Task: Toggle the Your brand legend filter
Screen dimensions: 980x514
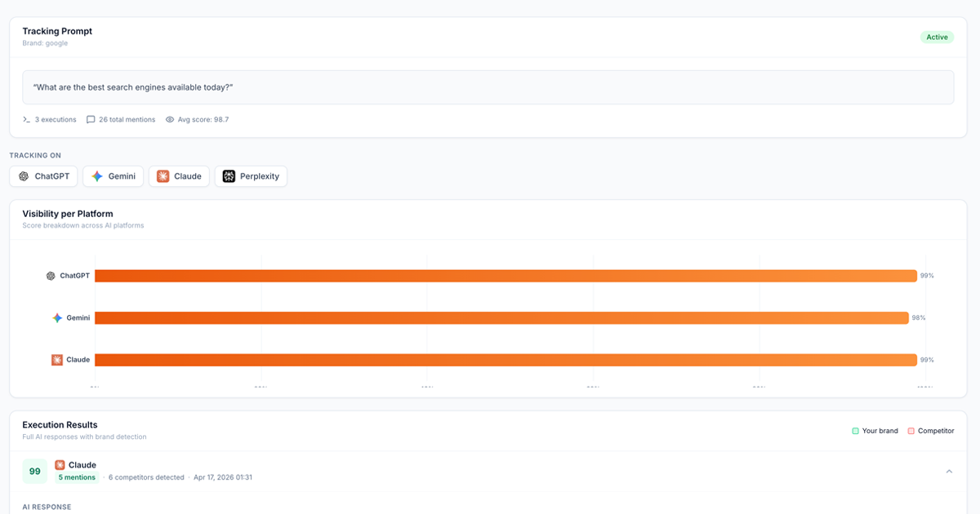Action: pos(875,431)
